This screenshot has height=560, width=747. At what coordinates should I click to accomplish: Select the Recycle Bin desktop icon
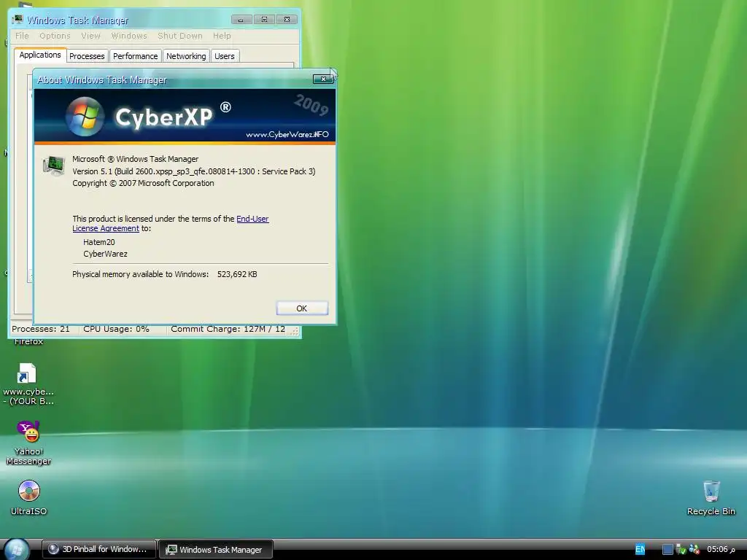pyautogui.click(x=711, y=497)
